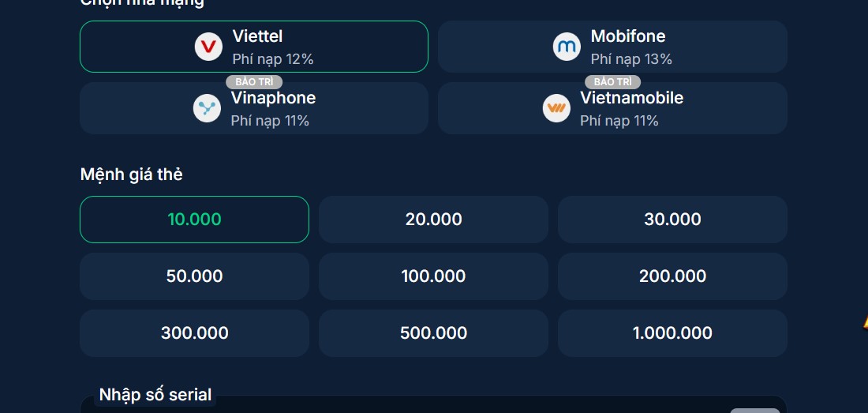
Task: Choose the 100.000 denomination
Action: pos(433,276)
